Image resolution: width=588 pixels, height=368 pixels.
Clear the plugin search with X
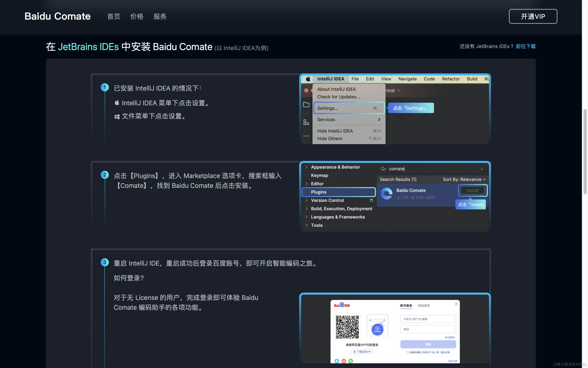pyautogui.click(x=482, y=169)
